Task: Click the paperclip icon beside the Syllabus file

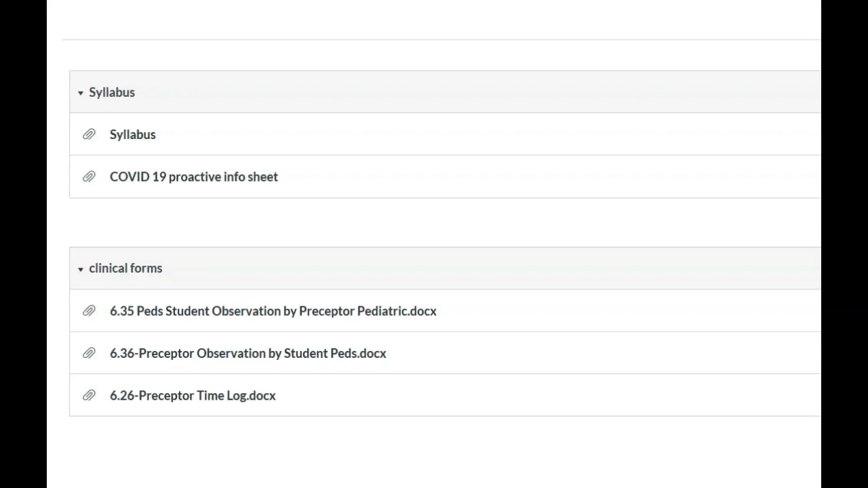Action: click(89, 134)
